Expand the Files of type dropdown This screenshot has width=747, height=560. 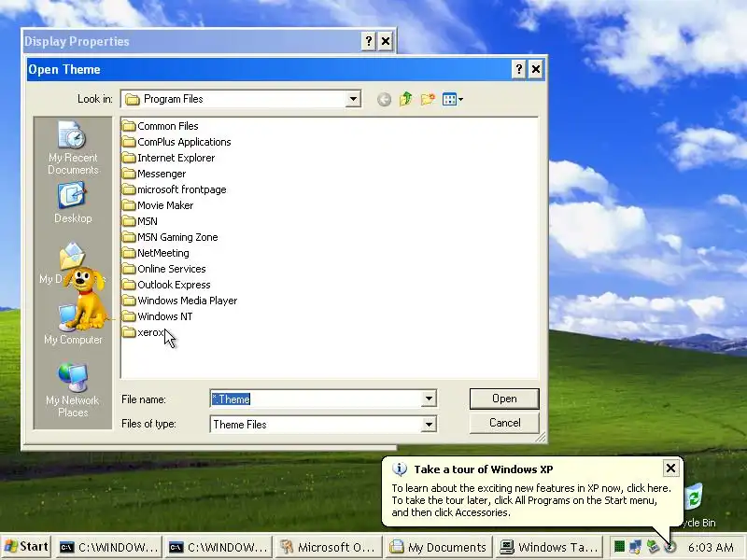(x=429, y=425)
